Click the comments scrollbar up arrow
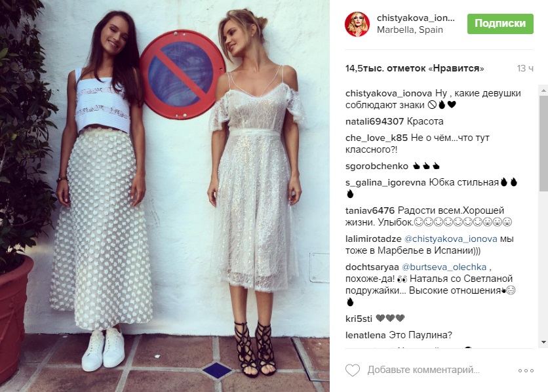The image size is (548, 392). (x=543, y=90)
